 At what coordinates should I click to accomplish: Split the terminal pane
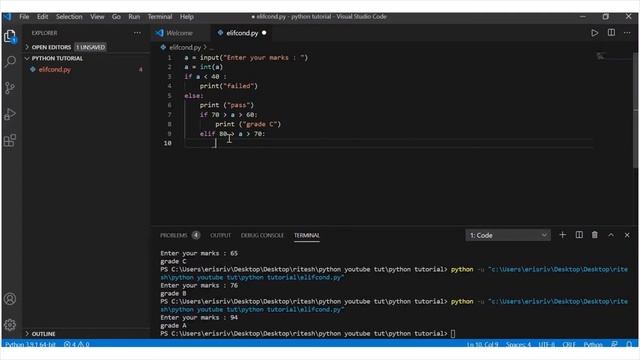(579, 235)
